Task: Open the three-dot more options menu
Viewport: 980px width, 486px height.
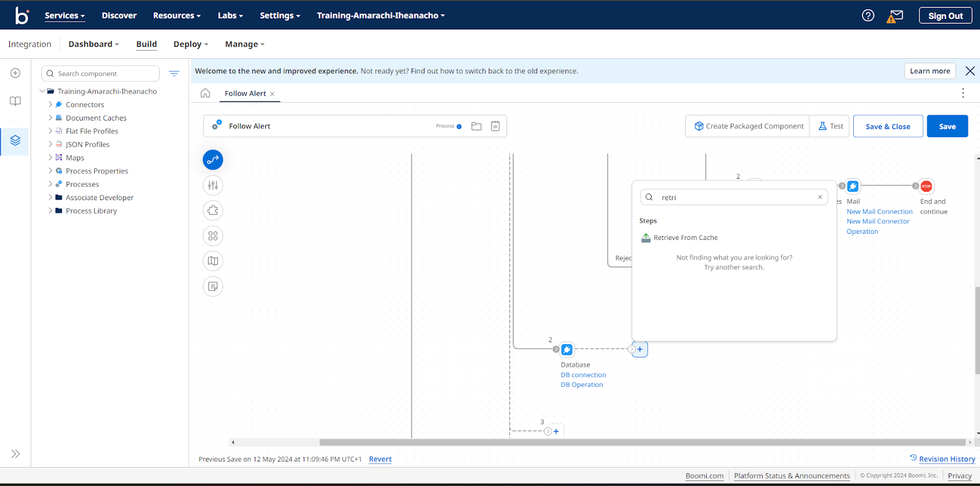Action: tap(963, 93)
